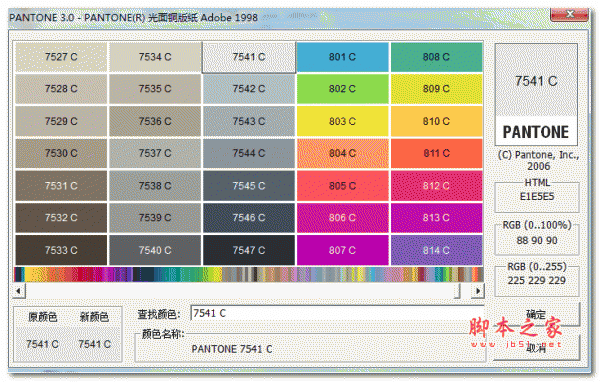This screenshot has width=600, height=382.
Task: Select the 7547 C black swatch
Action: (x=249, y=250)
